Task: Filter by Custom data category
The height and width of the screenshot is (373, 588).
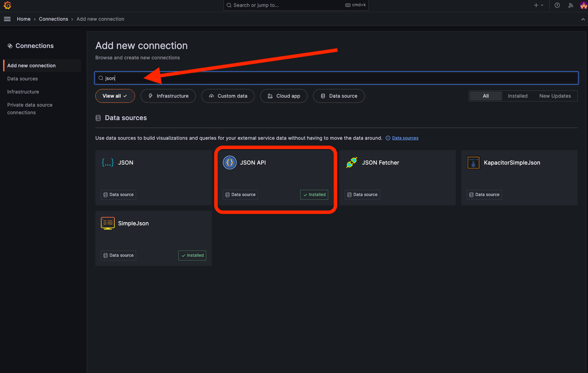Action: click(x=228, y=96)
